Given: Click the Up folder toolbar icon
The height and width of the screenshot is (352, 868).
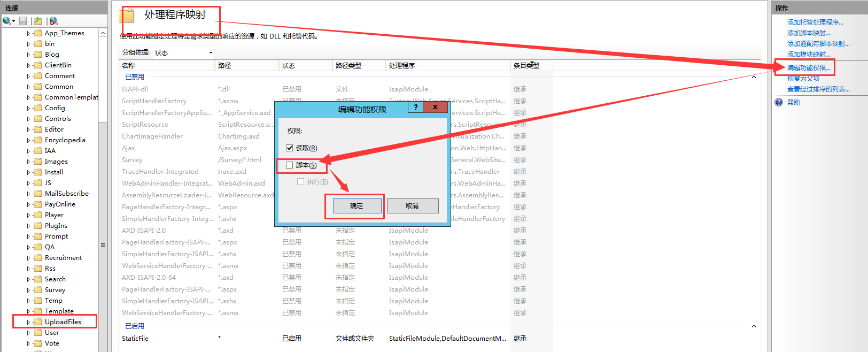Looking at the screenshot, I should click(38, 21).
